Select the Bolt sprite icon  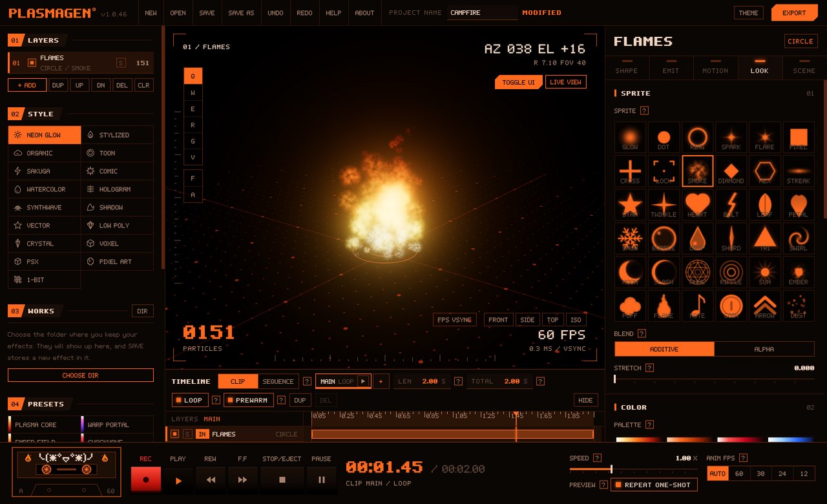pos(731,205)
